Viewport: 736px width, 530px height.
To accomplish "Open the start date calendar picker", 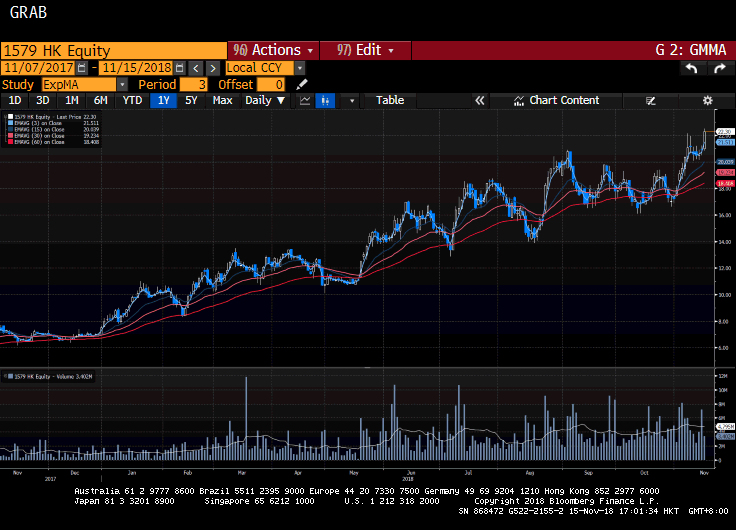I will click(x=81, y=68).
